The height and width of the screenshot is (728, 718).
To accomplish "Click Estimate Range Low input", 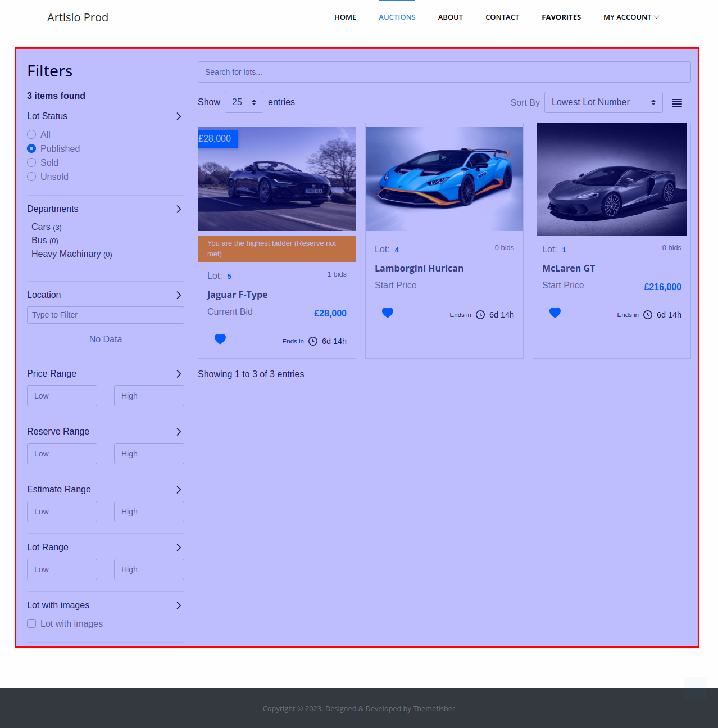I will pyautogui.click(x=62, y=512).
